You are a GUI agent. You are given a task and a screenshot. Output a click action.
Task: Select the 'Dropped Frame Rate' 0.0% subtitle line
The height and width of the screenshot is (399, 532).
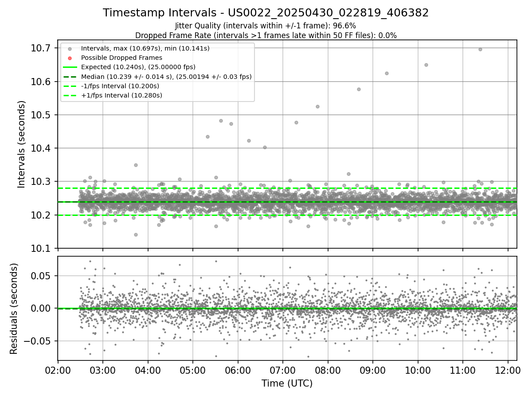pyautogui.click(x=266, y=35)
